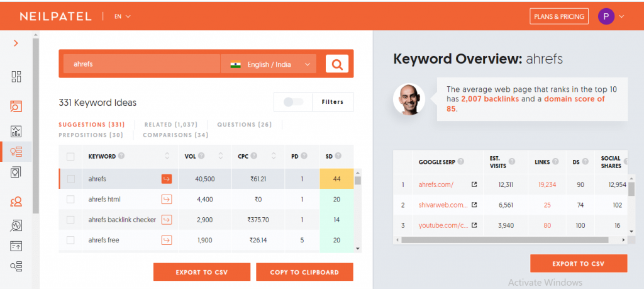Check the ahrefs backlink checker checkbox
The height and width of the screenshot is (289, 644).
pyautogui.click(x=70, y=220)
